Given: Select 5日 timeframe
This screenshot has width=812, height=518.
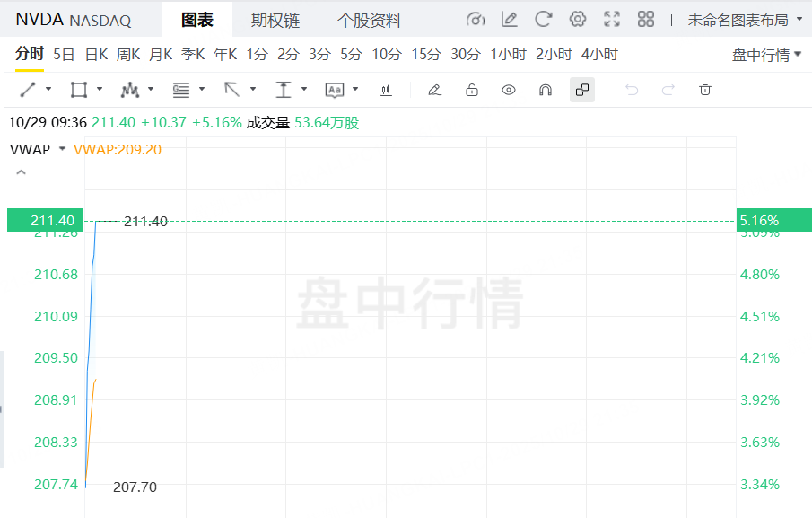Looking at the screenshot, I should point(65,54).
